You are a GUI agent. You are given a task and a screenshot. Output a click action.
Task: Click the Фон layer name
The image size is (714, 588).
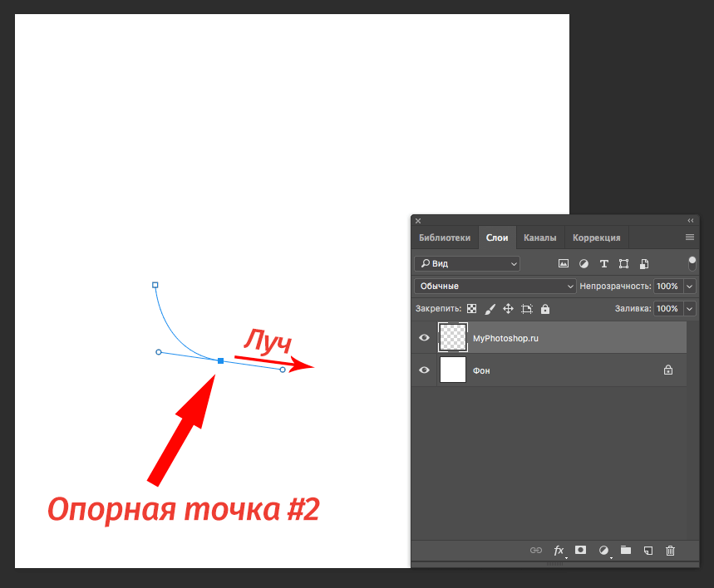click(481, 370)
